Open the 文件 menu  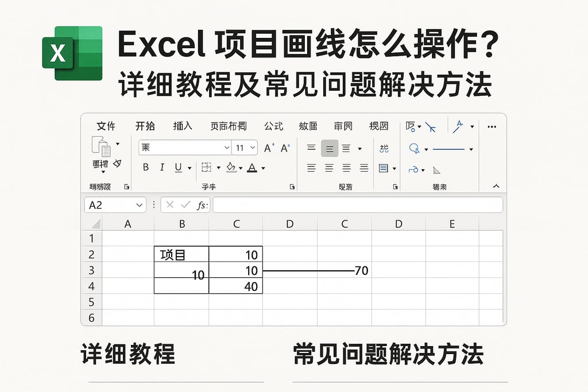click(x=106, y=126)
